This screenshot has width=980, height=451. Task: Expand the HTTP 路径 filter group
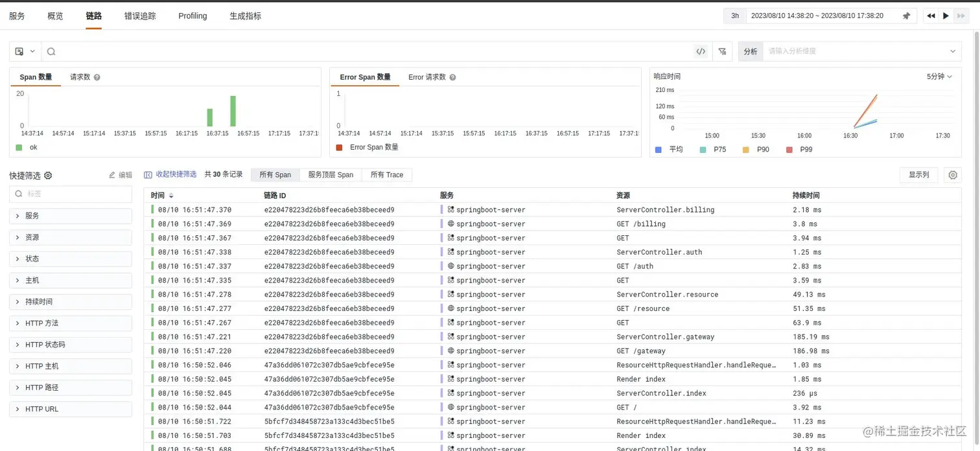tap(71, 387)
